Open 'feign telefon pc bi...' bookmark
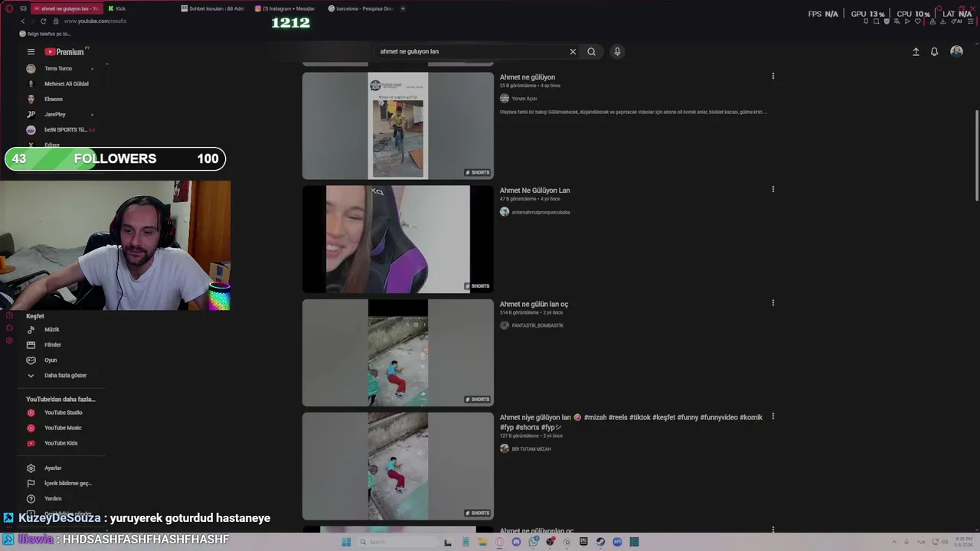Screen dimensions: 980x551 pyautogui.click(x=44, y=34)
